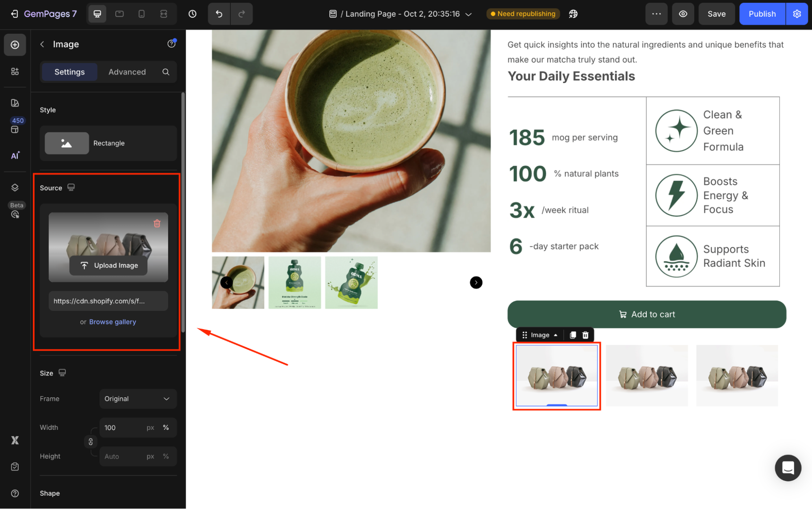Select the Settings tab
The height and width of the screenshot is (509, 812).
[69, 72]
